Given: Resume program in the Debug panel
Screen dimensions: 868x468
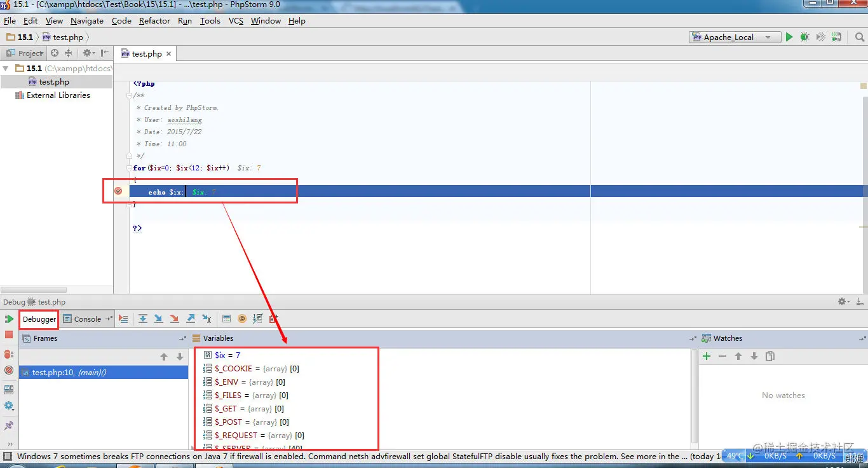Looking at the screenshot, I should click(x=9, y=319).
